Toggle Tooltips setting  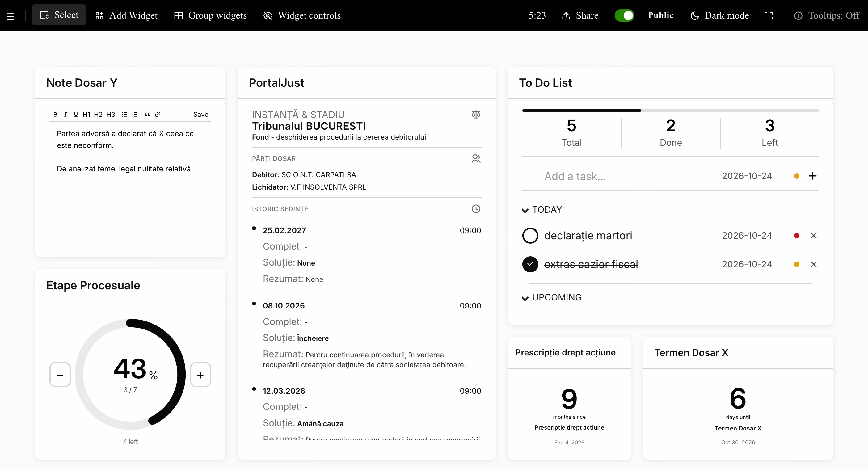tap(827, 15)
